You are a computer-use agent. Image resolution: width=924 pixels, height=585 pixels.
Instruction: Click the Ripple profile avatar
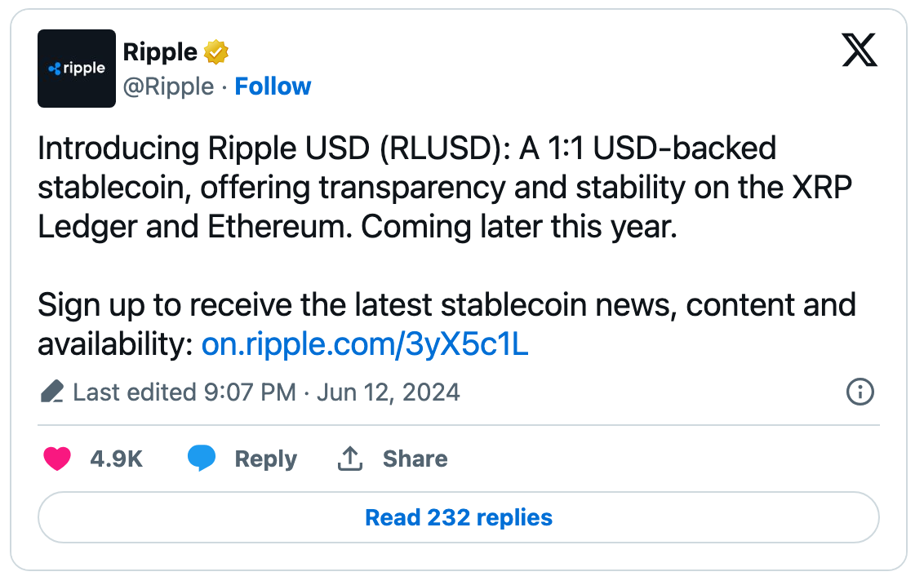(x=76, y=69)
